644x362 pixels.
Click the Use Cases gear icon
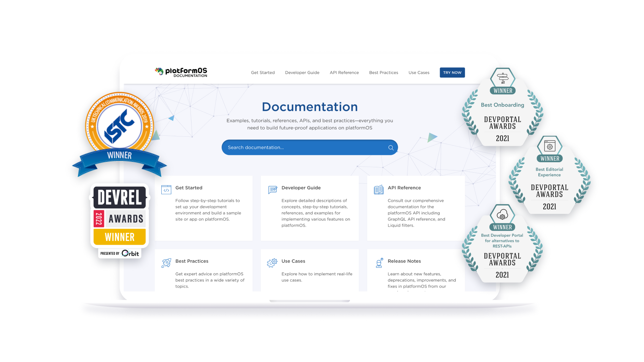click(272, 263)
